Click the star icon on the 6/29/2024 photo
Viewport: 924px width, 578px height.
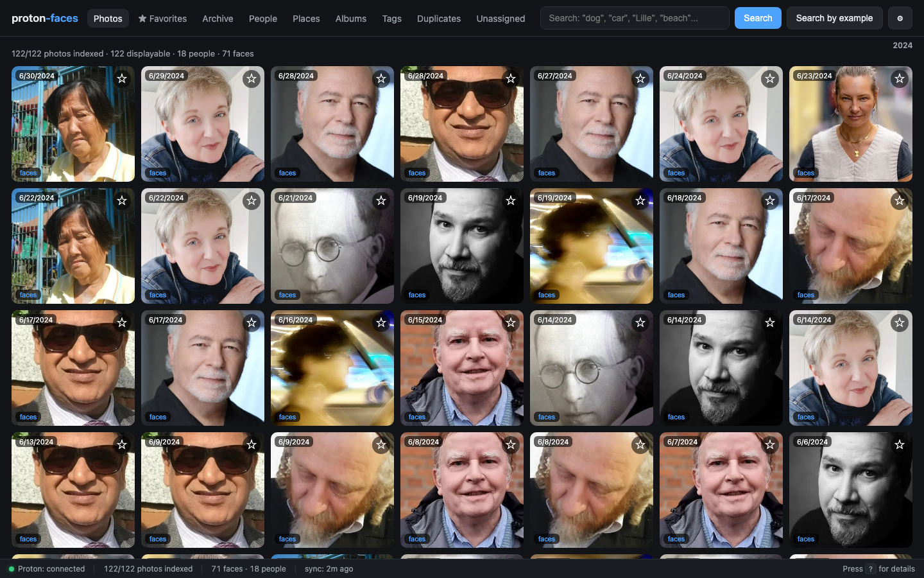coord(252,78)
